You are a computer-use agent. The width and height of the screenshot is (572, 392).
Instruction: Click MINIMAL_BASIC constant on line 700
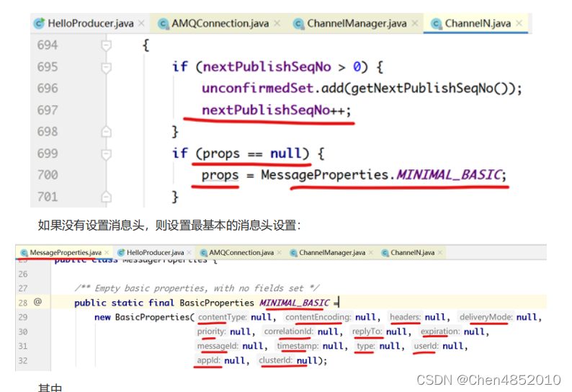(x=449, y=175)
